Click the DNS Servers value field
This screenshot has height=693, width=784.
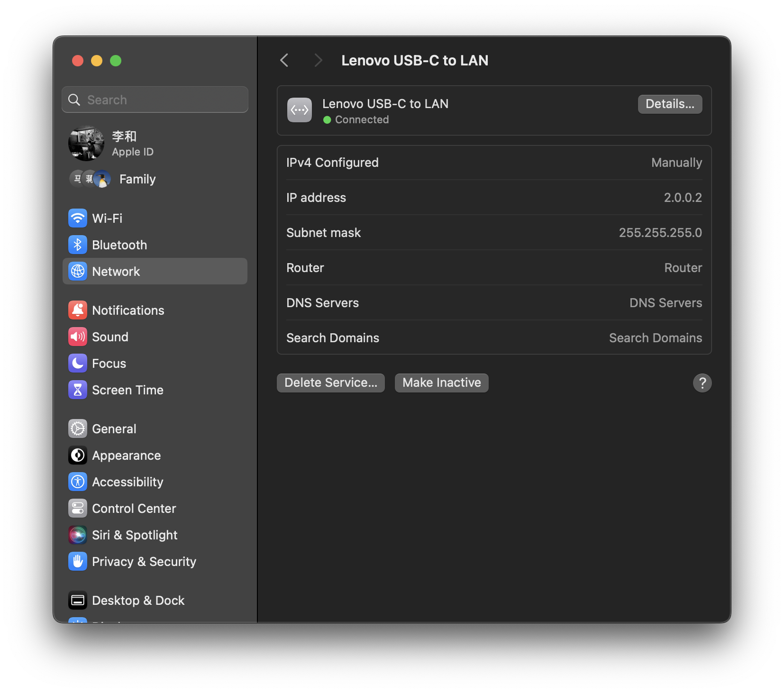pyautogui.click(x=665, y=303)
